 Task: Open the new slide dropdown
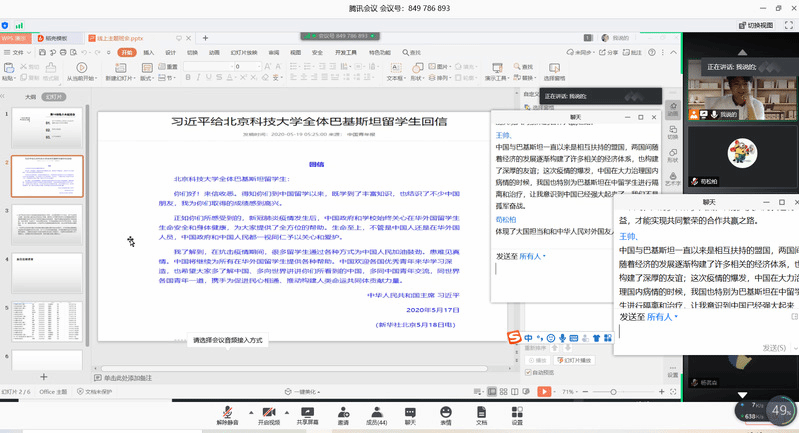[121, 78]
